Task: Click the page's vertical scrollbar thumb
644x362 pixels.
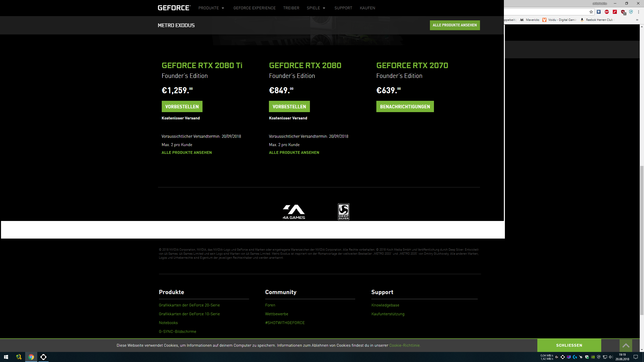Action: (642, 240)
